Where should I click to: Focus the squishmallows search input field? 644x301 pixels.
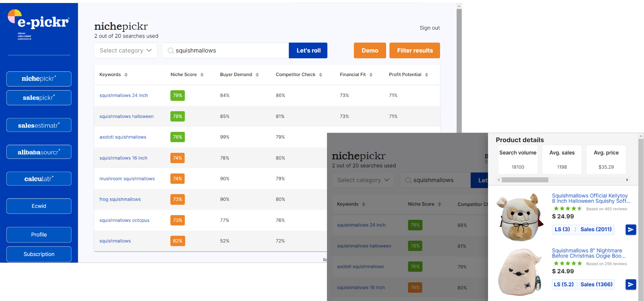(226, 51)
